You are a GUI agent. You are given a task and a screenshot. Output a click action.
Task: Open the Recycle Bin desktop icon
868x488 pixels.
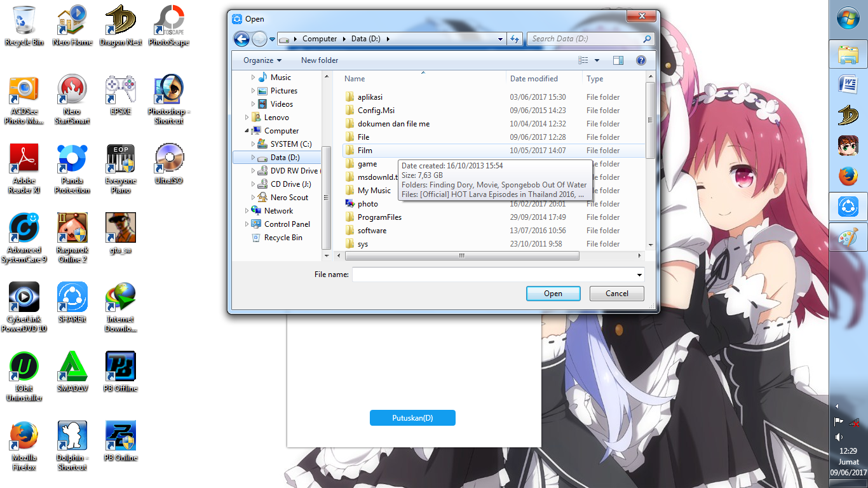coord(24,25)
